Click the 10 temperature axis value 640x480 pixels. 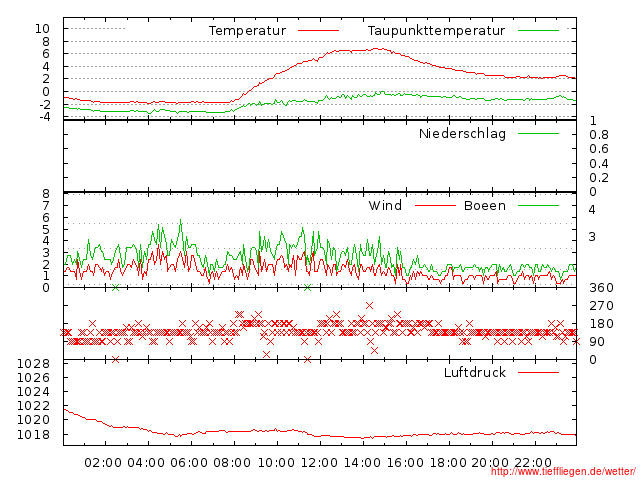coord(42,29)
